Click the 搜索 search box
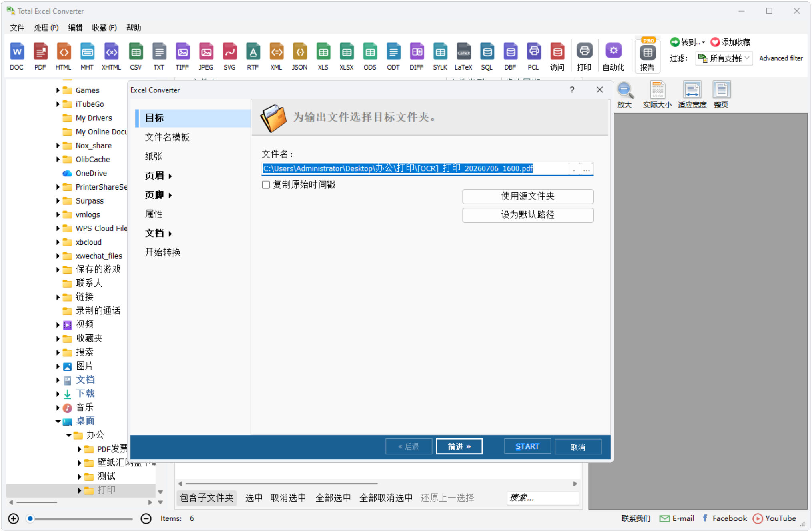Image resolution: width=812 pixels, height=532 pixels. point(543,498)
